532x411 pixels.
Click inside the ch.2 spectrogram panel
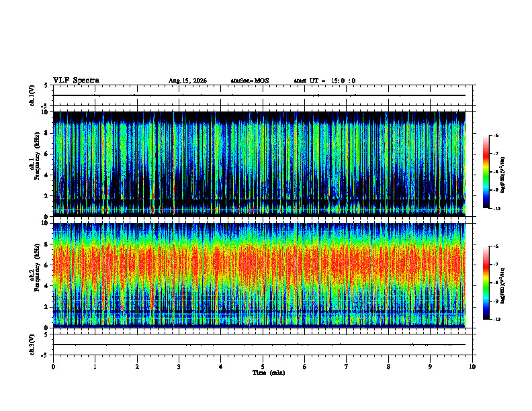[259, 275]
